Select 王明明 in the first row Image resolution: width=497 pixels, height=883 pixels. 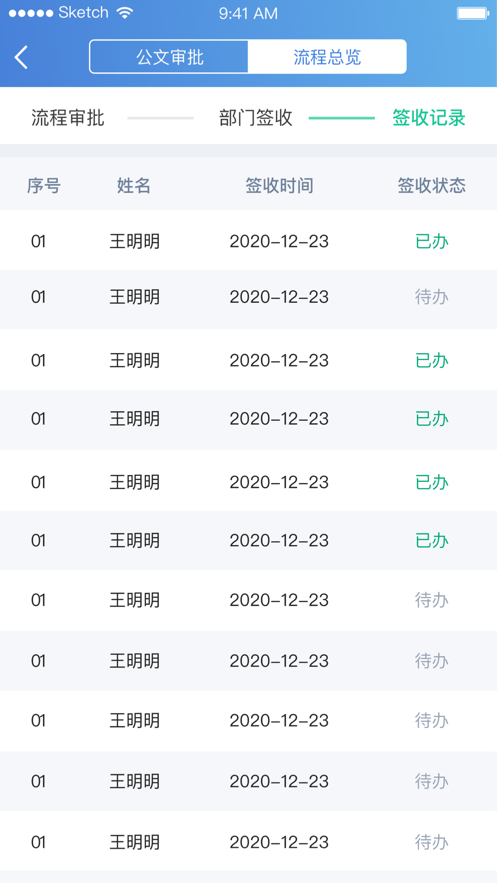(135, 241)
